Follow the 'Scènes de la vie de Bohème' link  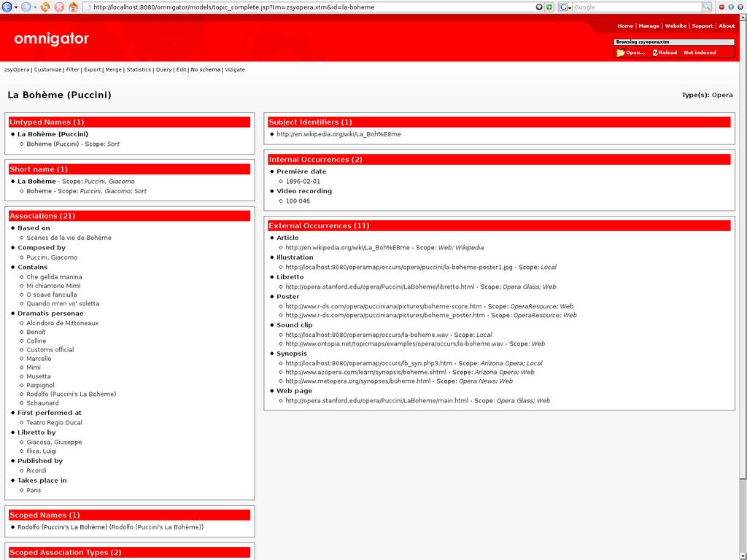pyautogui.click(x=69, y=238)
